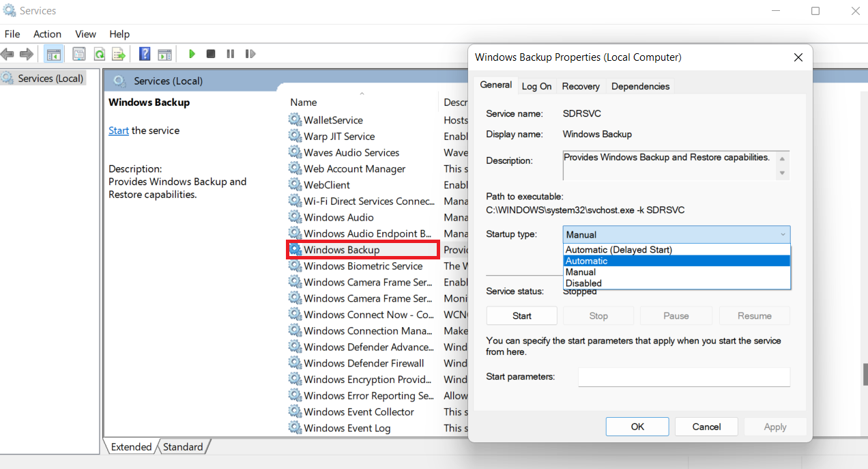Screen dimensions: 868x469
Task: Click the Refresh toolbar icon
Action: coord(100,54)
